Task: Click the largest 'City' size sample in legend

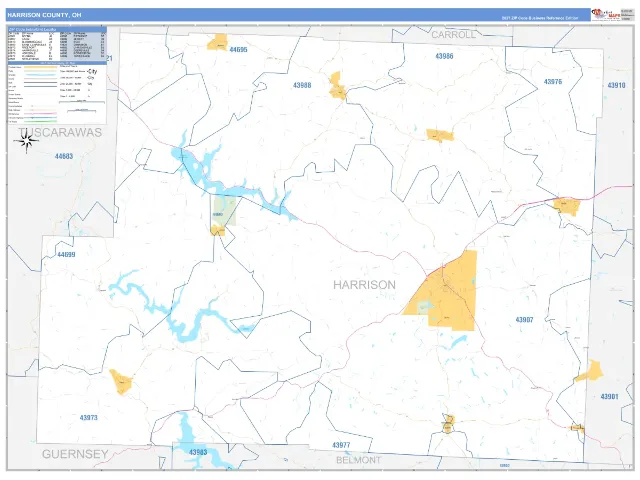Action: 92,71
